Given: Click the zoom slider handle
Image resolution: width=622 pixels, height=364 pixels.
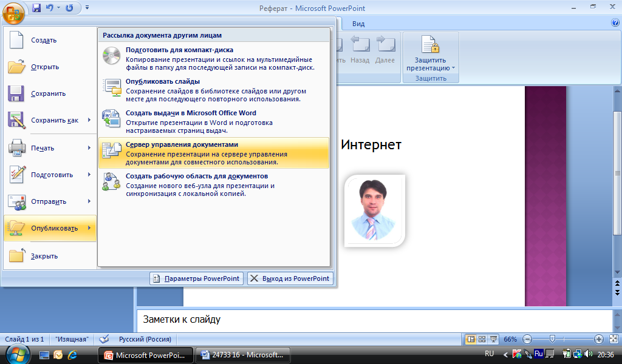Looking at the screenshot, I should point(552,339).
